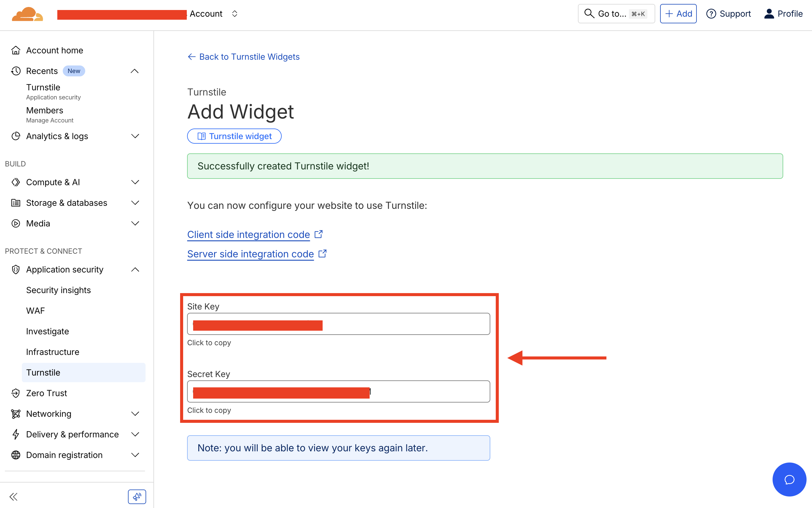Screen dimensions: 812x508
Task: Collapse Application security section
Action: tap(135, 269)
